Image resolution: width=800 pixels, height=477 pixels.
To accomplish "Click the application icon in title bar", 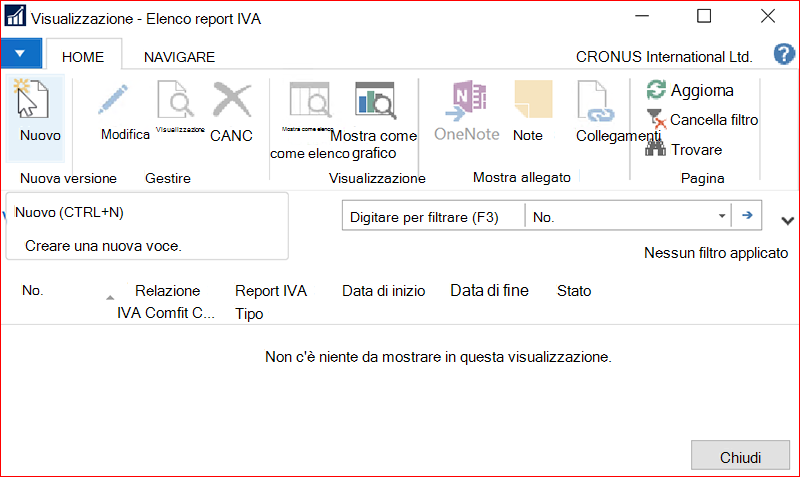I will click(15, 16).
